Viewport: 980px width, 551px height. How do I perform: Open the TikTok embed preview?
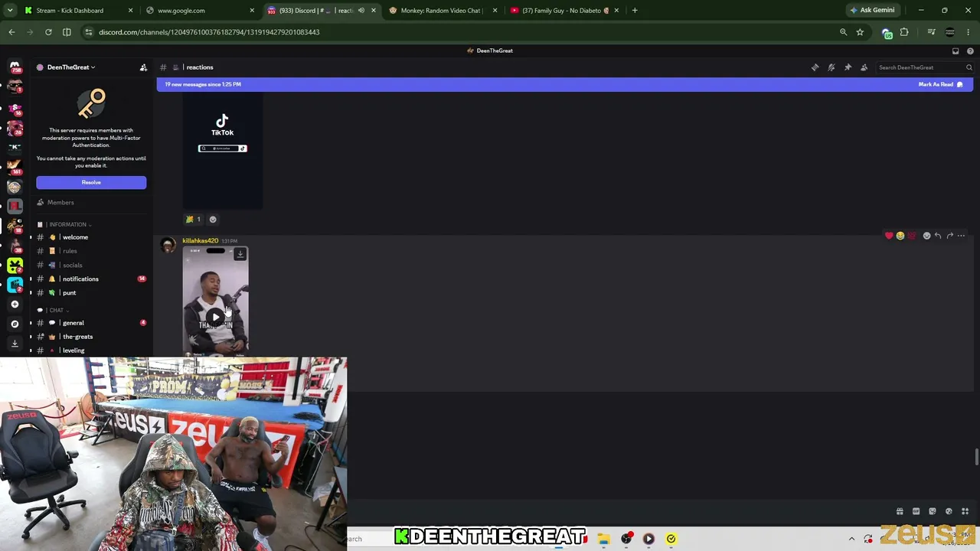pyautogui.click(x=223, y=152)
